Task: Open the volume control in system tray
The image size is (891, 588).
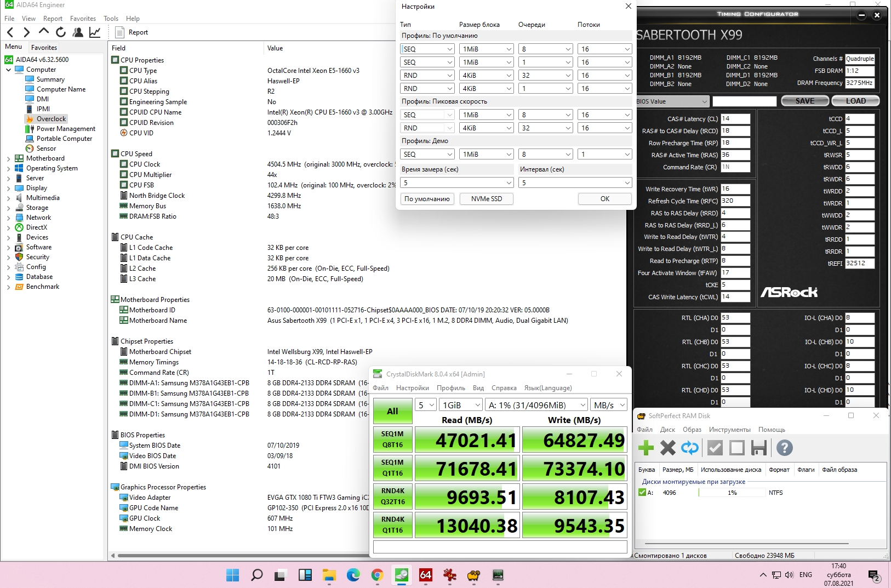Action: click(x=789, y=575)
